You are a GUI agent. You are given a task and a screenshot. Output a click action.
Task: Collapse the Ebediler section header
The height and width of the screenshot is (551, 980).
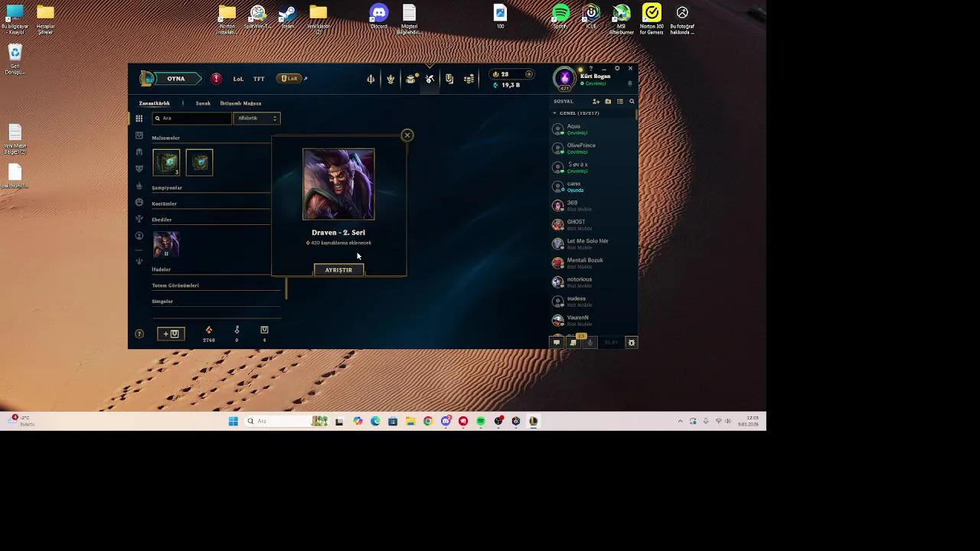pyautogui.click(x=162, y=220)
